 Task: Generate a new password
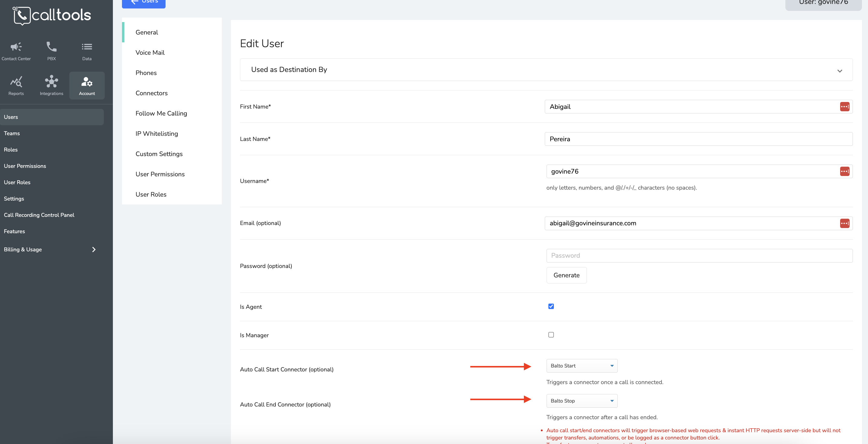click(x=566, y=275)
